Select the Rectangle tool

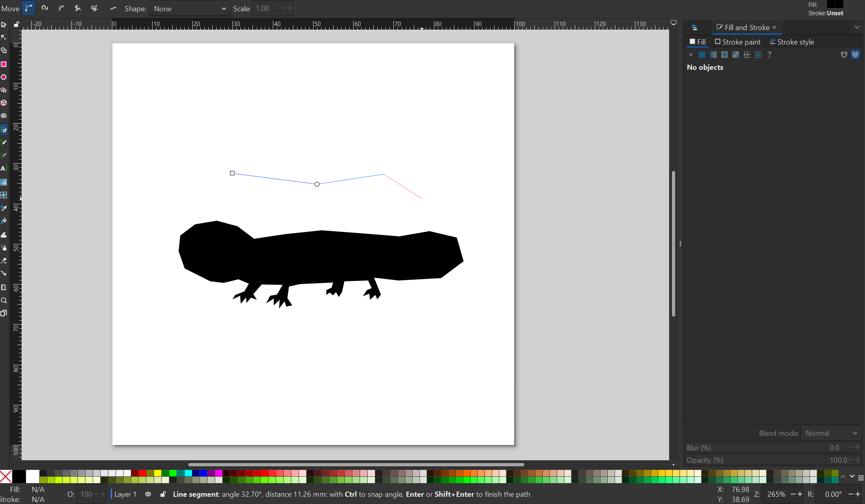tap(4, 64)
